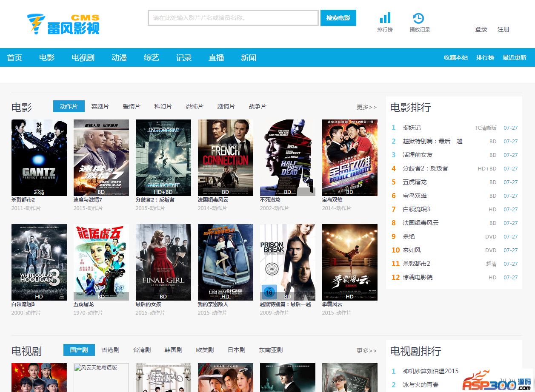Open the 注册 link

coord(504,29)
